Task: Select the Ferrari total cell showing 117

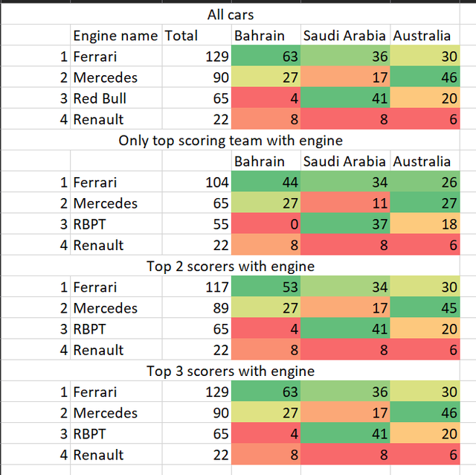Action: point(196,287)
